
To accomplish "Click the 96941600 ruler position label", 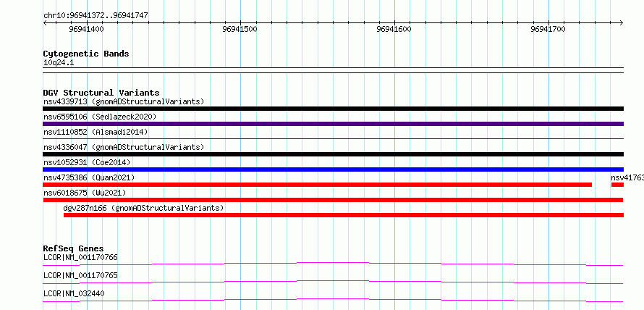I will point(394,29).
